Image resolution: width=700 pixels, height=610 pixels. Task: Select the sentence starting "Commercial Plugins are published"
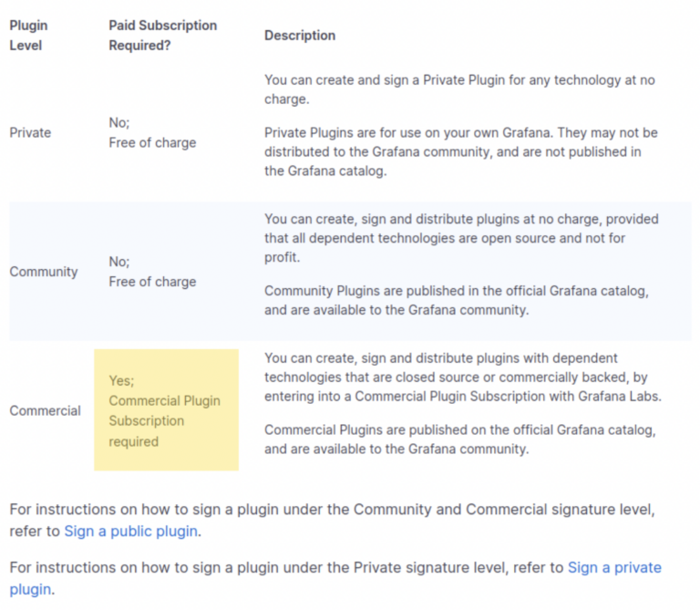pos(460,439)
